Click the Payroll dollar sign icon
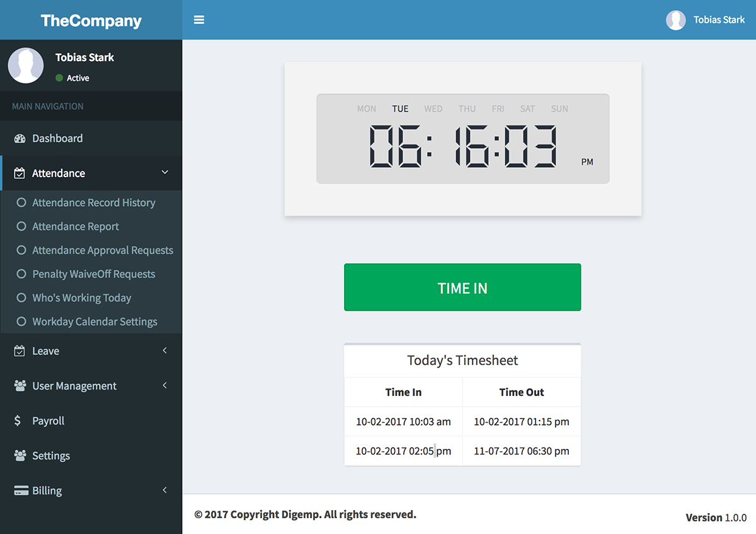This screenshot has width=756, height=534. pyautogui.click(x=18, y=421)
